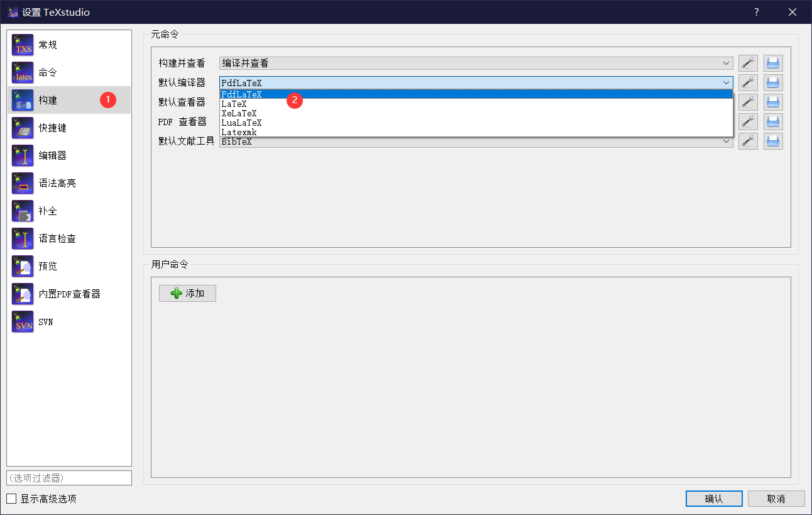Image resolution: width=812 pixels, height=515 pixels.
Task: Configure 默认编译器 with wrench icon
Action: (748, 82)
